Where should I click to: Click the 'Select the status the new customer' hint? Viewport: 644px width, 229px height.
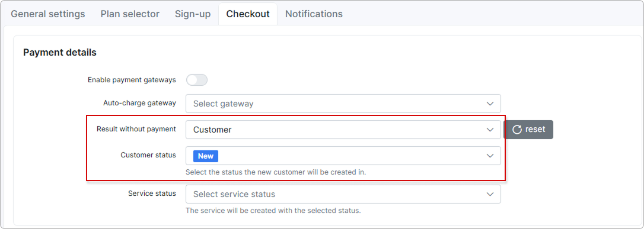276,172
